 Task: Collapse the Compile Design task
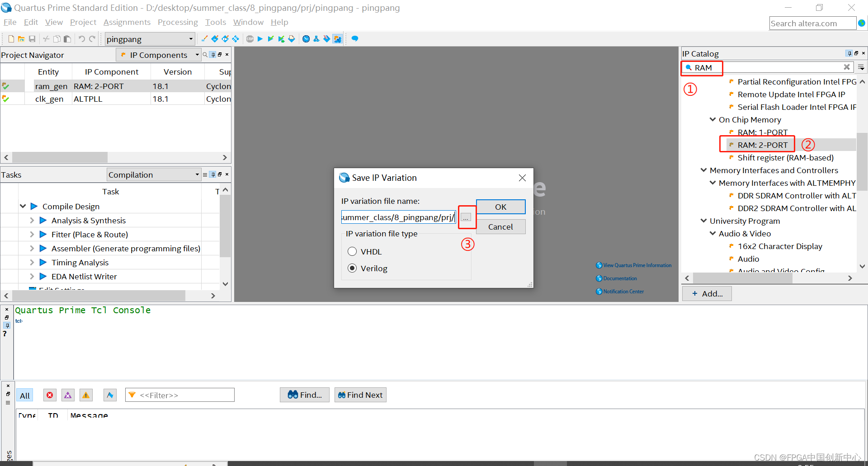pyautogui.click(x=23, y=206)
